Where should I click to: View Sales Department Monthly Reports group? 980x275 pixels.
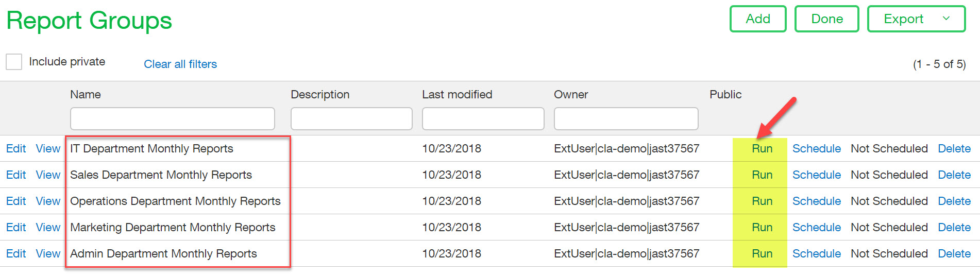48,175
